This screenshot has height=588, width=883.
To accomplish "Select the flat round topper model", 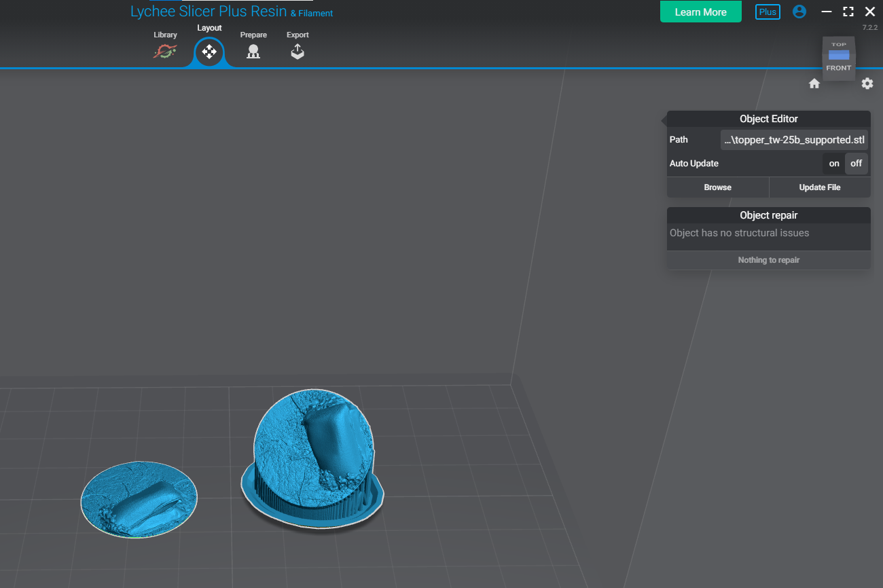I will click(139, 500).
